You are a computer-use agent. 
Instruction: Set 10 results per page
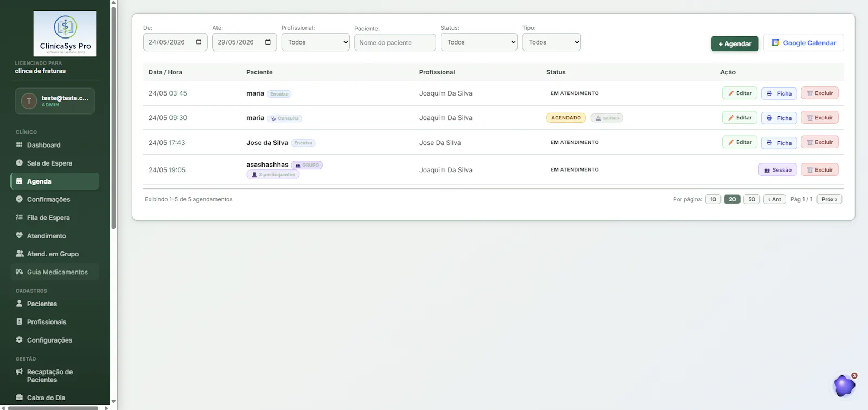pyautogui.click(x=713, y=199)
